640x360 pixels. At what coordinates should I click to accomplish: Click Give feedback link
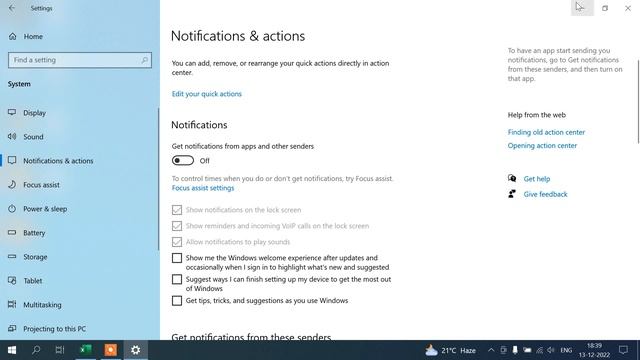pos(545,194)
